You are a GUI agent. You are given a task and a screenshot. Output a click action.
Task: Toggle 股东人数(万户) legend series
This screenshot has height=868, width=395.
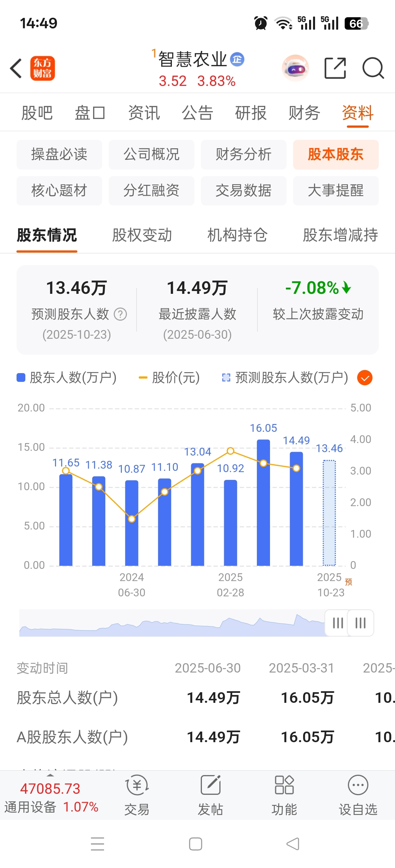pos(67,377)
